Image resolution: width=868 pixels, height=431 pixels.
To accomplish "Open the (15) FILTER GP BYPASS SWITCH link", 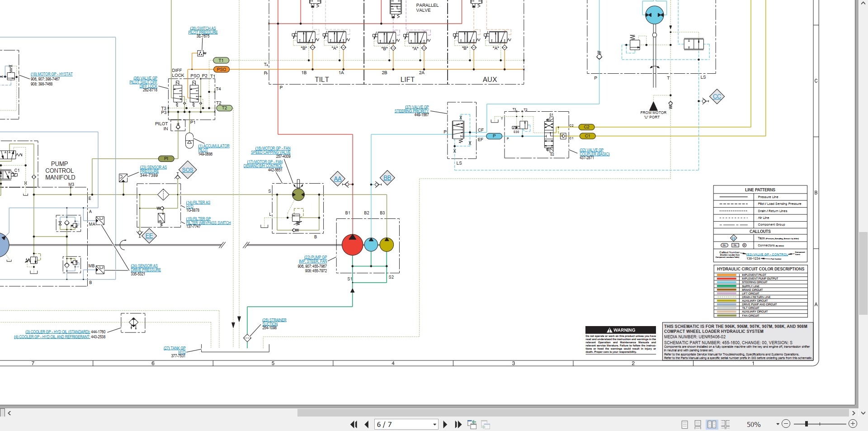I will click(x=208, y=221).
